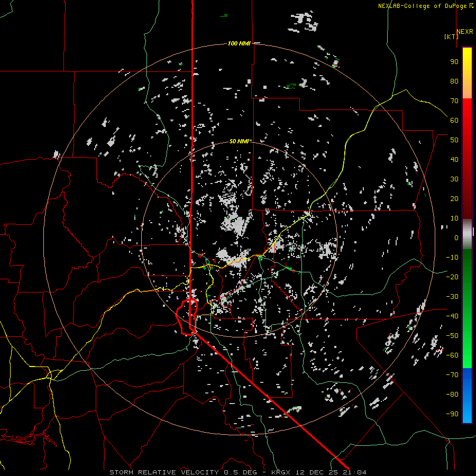Click the -30 value on velocity scale
This screenshot has width=476, height=476.
(x=452, y=297)
